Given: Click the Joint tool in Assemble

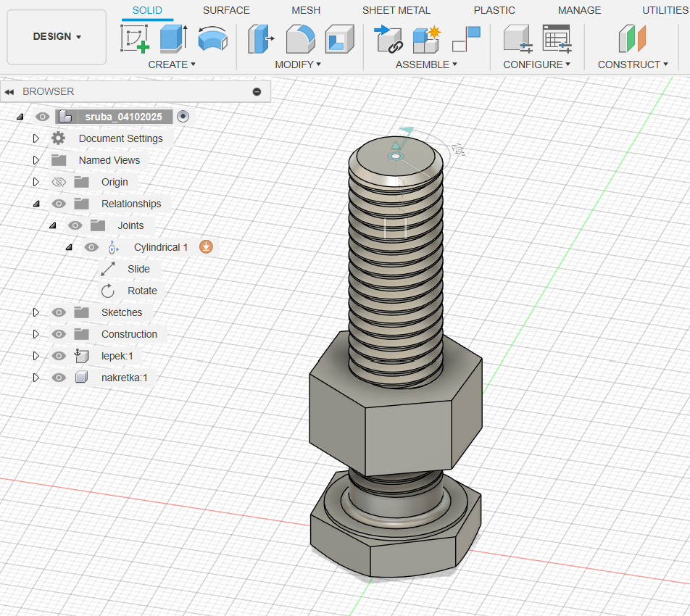Looking at the screenshot, I should 388,38.
